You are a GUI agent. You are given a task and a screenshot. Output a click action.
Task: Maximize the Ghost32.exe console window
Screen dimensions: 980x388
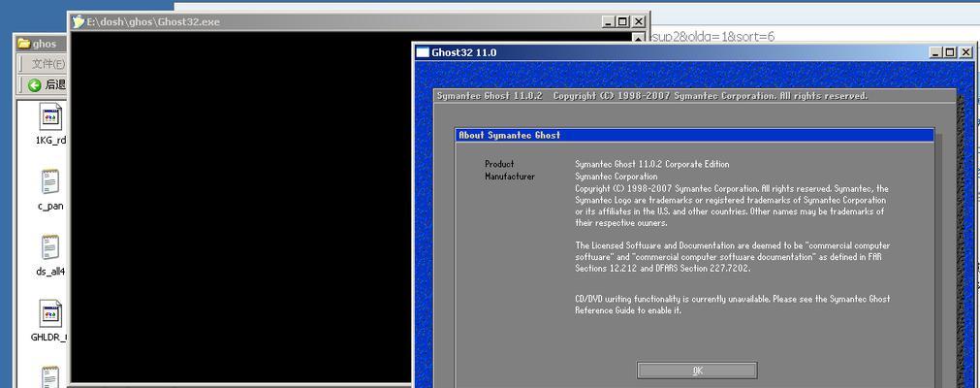point(623,22)
